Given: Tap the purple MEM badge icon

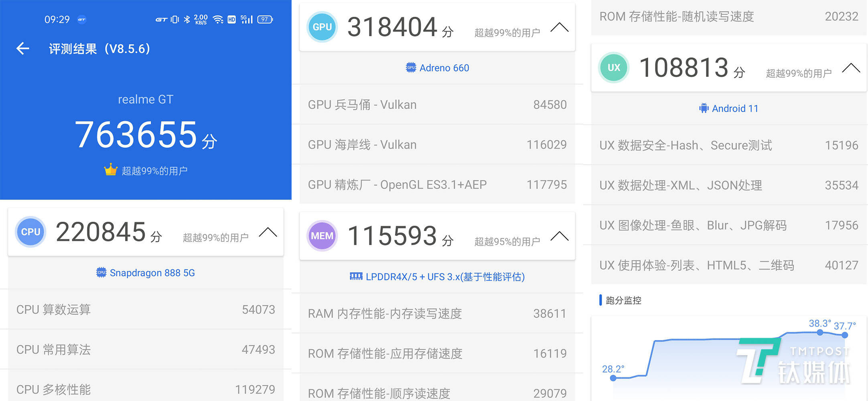Looking at the screenshot, I should (322, 236).
